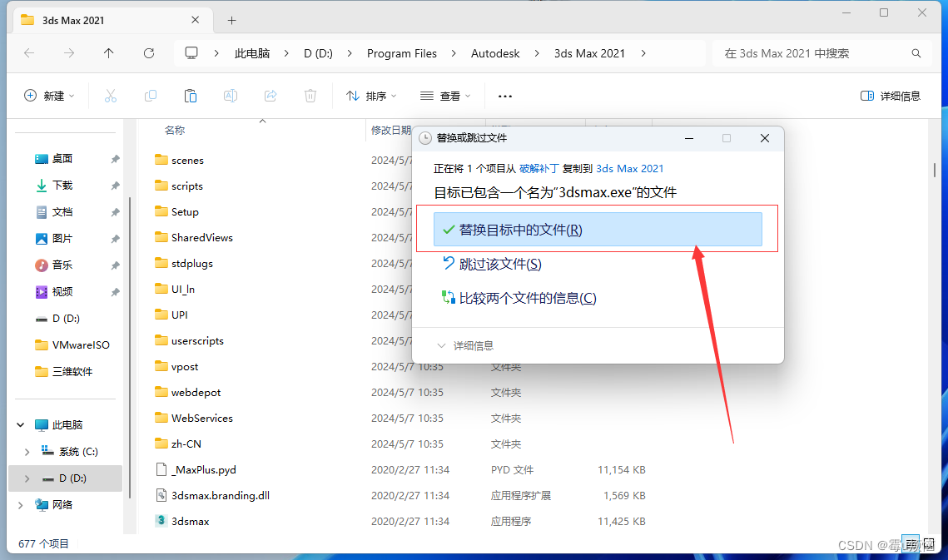This screenshot has width=948, height=560.
Task: Open the 排序 sort dropdown
Action: click(371, 96)
